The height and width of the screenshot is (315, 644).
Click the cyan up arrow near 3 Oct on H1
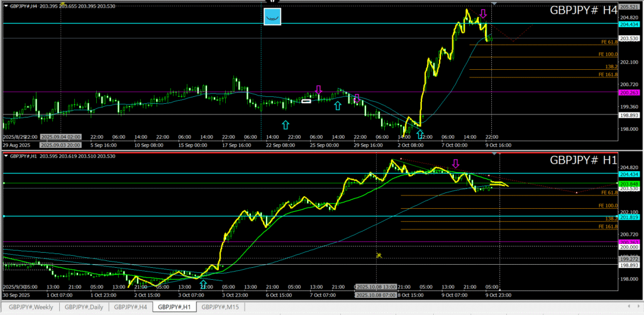pyautogui.click(x=203, y=285)
